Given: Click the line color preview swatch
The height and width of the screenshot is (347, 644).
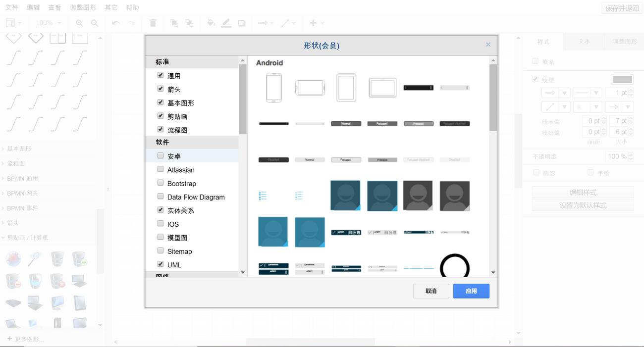Looking at the screenshot, I should [622, 79].
